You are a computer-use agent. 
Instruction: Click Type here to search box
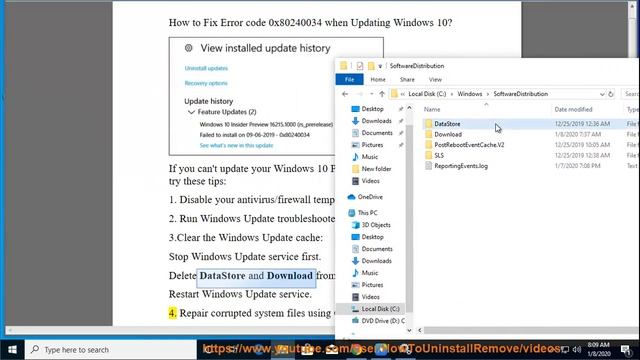coord(111,350)
